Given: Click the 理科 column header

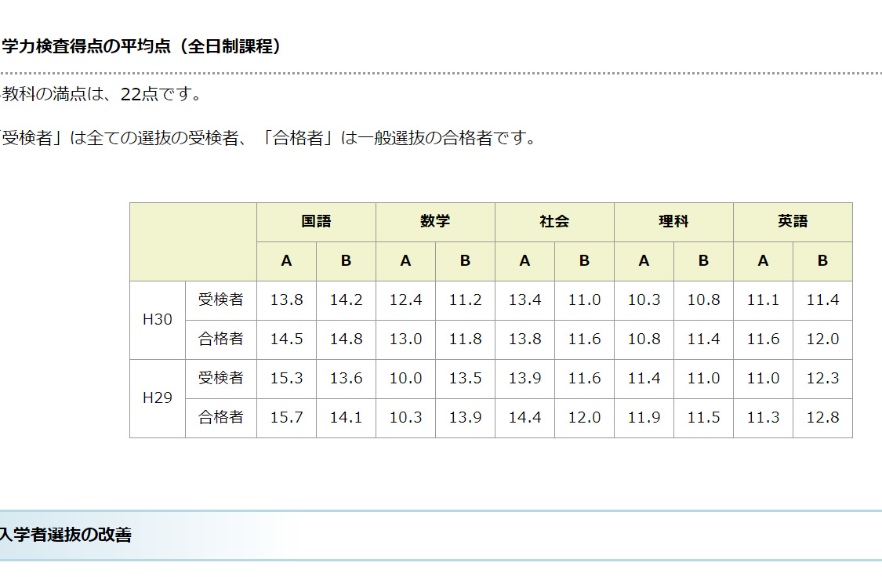Looking at the screenshot, I should [673, 222].
